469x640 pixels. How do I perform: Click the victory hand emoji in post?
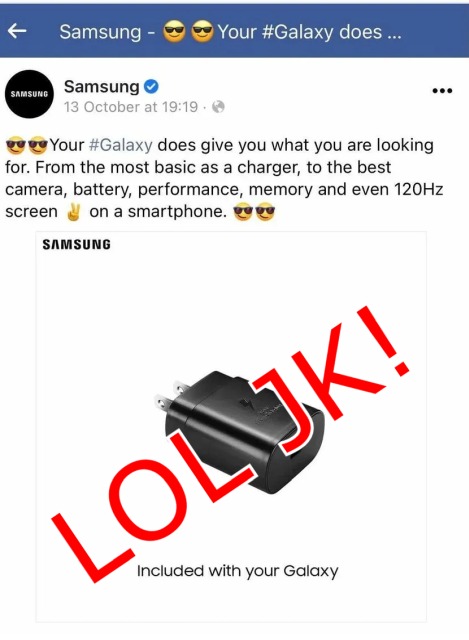pos(73,212)
